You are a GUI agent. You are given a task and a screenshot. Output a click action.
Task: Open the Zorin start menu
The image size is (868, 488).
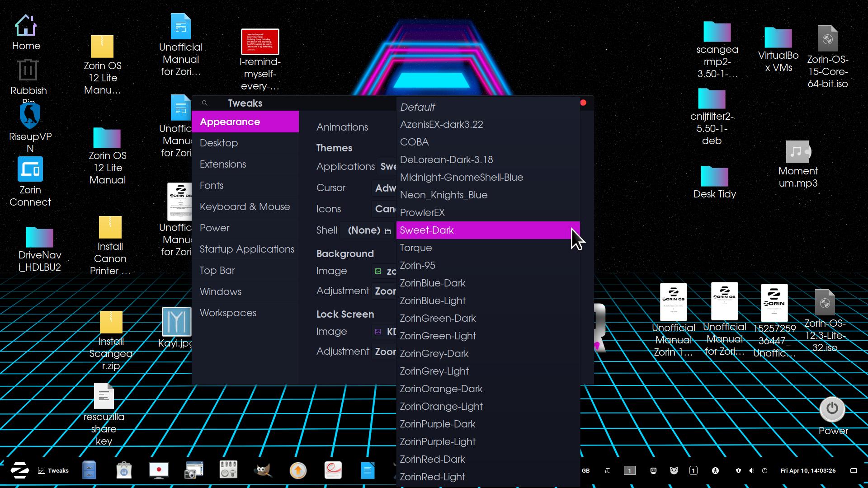(19, 470)
